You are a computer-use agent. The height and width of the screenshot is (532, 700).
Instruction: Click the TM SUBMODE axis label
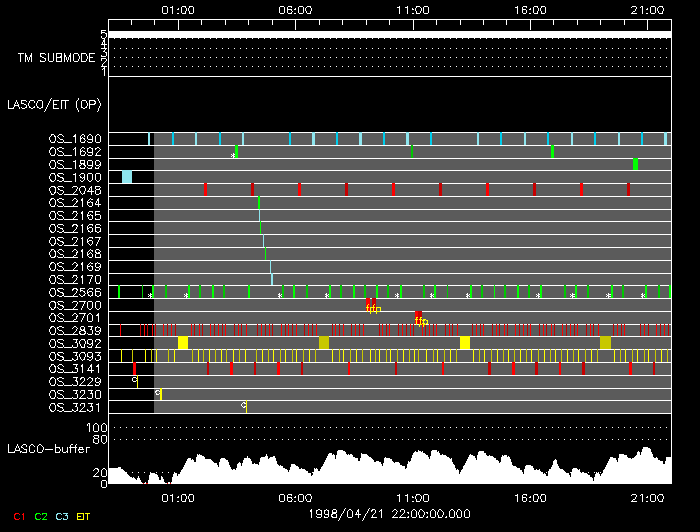coord(56,58)
